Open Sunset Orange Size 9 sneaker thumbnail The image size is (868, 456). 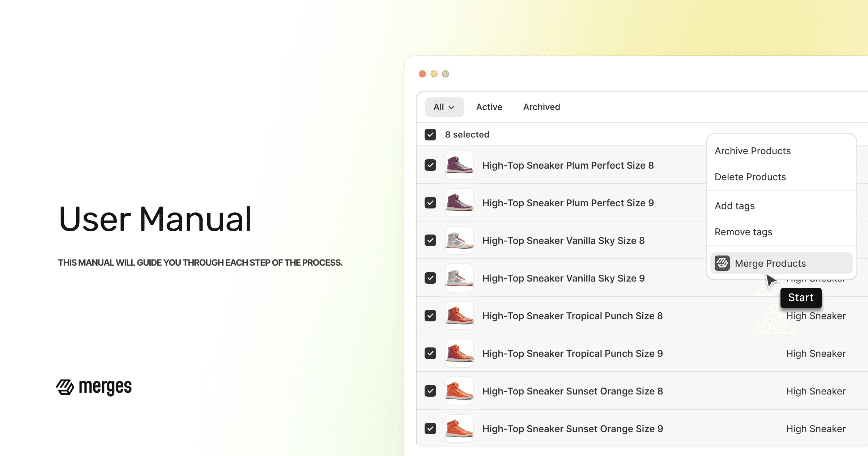click(x=459, y=428)
